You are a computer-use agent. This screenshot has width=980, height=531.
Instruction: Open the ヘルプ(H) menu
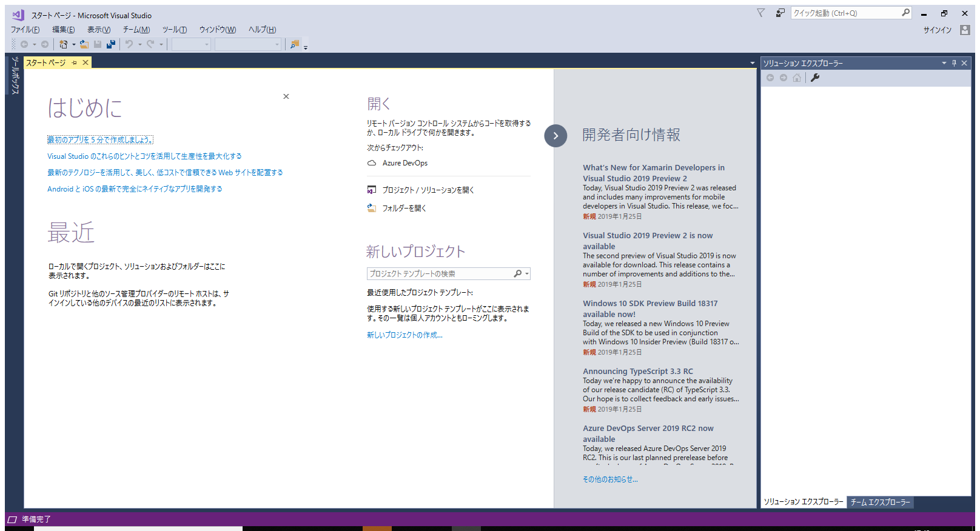click(262, 30)
